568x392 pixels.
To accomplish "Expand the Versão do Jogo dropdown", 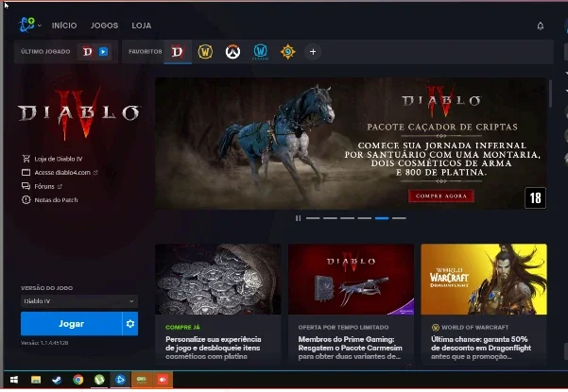I will click(79, 301).
